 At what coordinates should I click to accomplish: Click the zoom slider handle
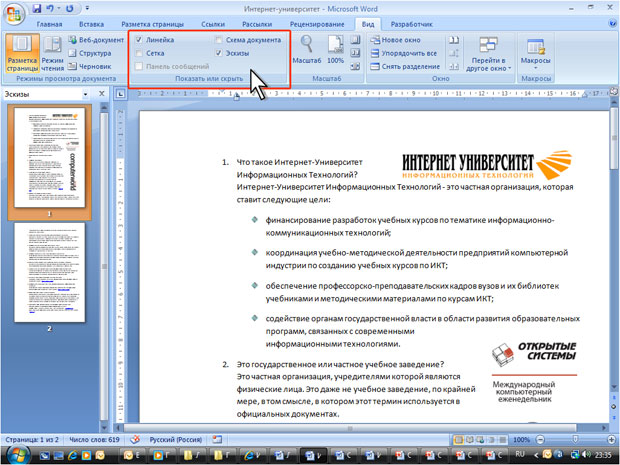click(x=575, y=439)
